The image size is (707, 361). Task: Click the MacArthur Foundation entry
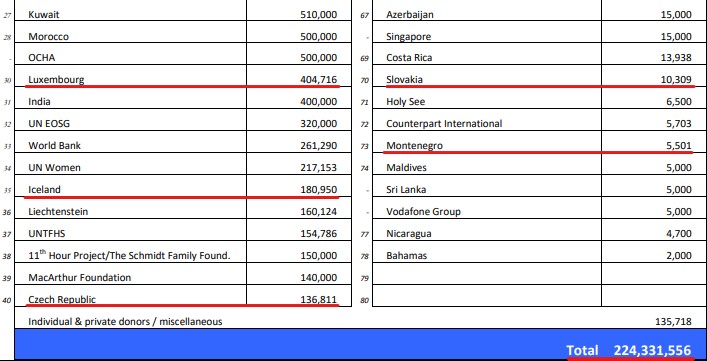tap(79, 278)
